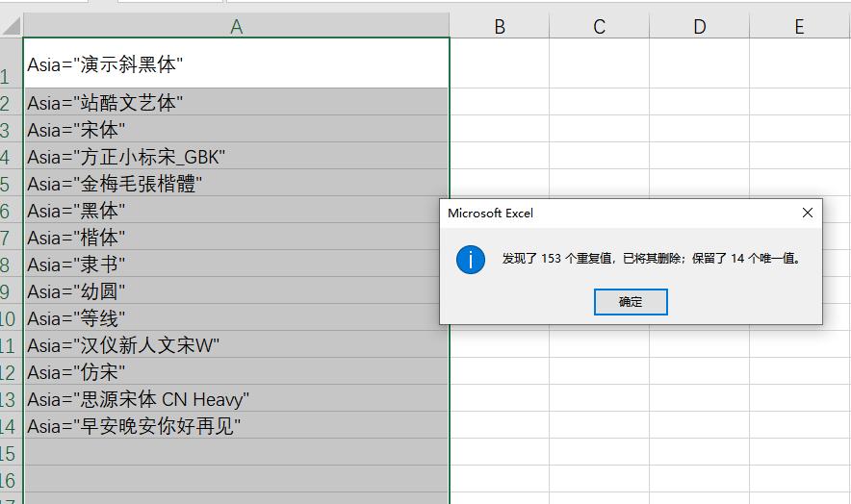Image resolution: width=851 pixels, height=504 pixels.
Task: Click cell Asia="思源宋体 CN Heavy"
Action: (236, 399)
